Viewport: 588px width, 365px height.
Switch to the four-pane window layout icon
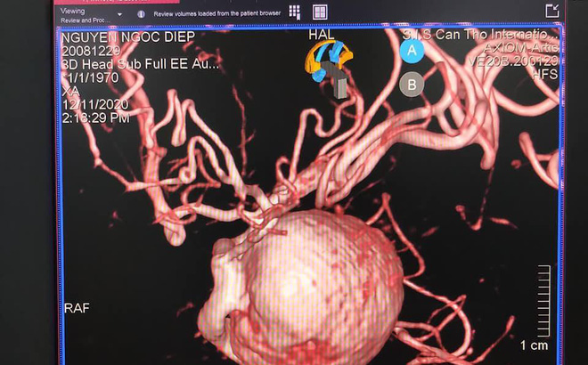pyautogui.click(x=320, y=12)
